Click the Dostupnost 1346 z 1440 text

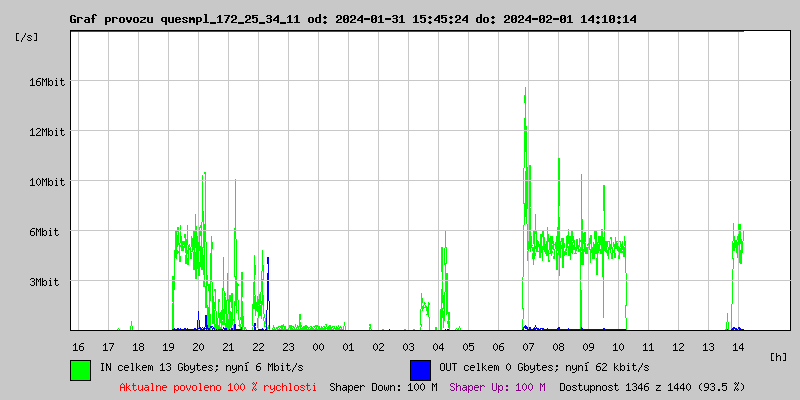pyautogui.click(x=652, y=386)
